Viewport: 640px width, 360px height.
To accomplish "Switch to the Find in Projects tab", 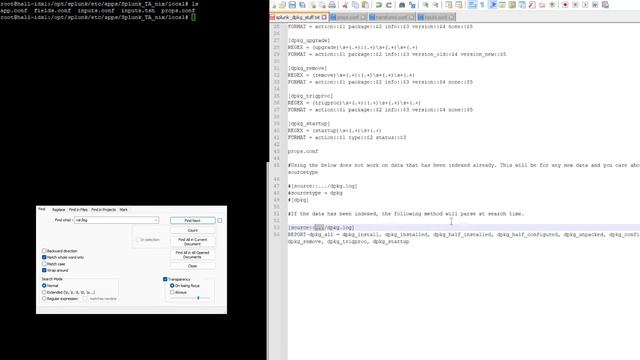I will click(103, 209).
